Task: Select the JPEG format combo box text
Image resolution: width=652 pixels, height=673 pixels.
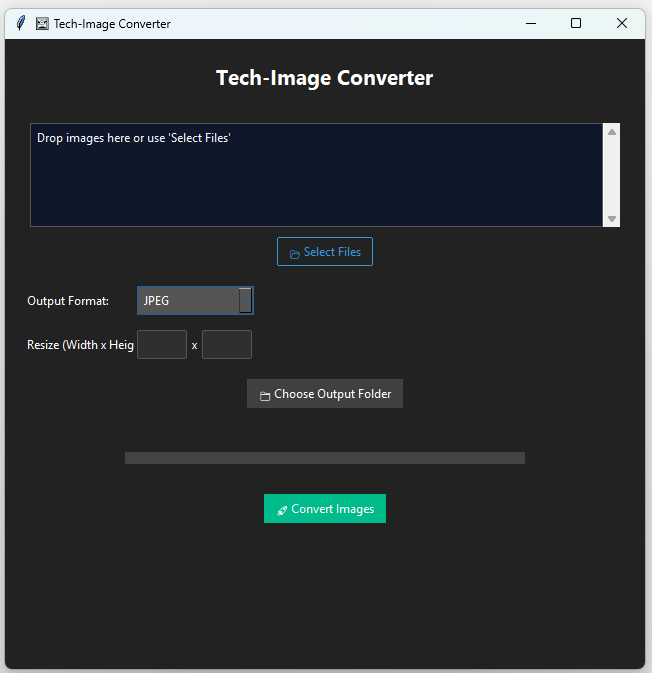Action: (x=187, y=301)
